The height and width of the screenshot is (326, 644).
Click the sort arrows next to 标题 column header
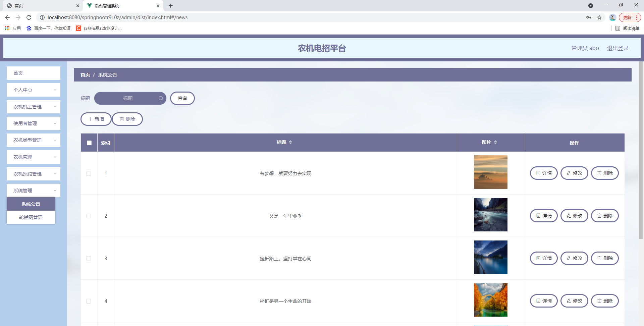tap(290, 142)
